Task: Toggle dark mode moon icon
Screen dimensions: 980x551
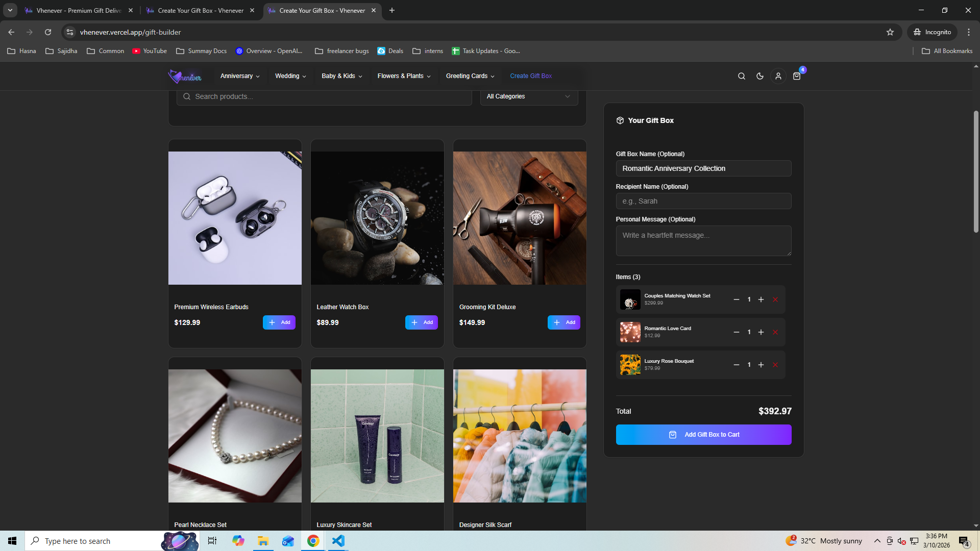Action: tap(759, 76)
